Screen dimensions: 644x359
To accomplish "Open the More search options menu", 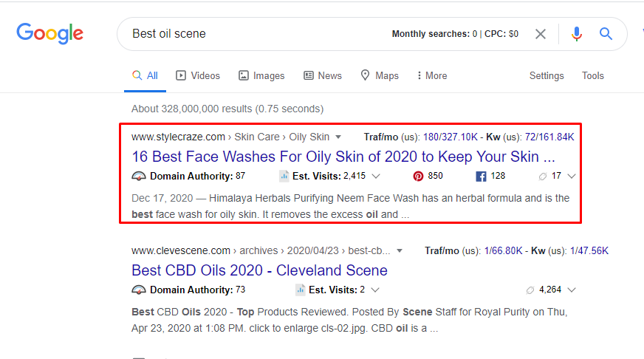I will pyautogui.click(x=432, y=75).
